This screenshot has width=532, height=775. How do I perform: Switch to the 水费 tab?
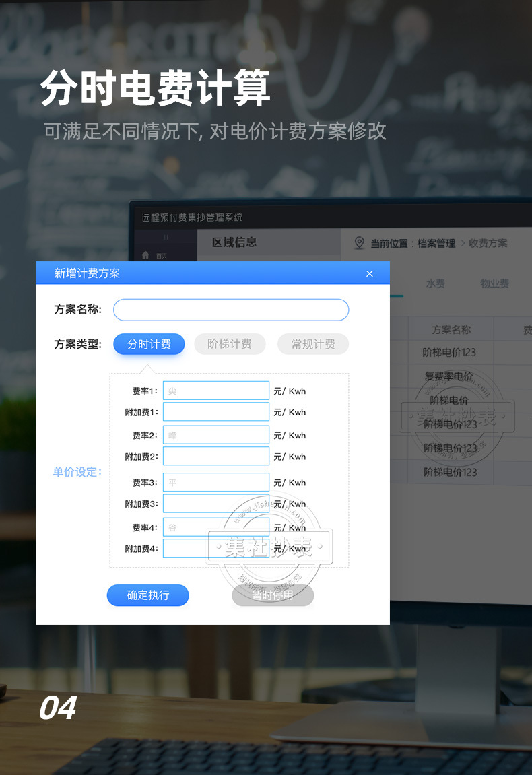pos(436,283)
